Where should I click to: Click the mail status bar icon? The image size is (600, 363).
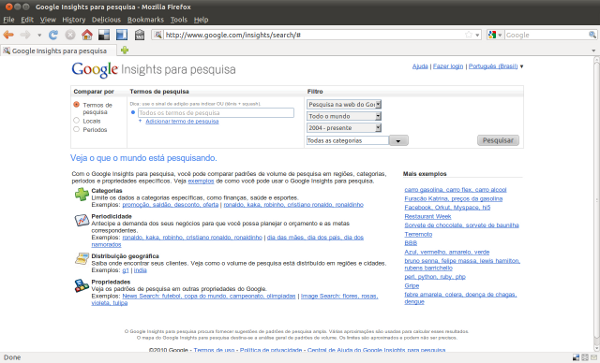point(593,357)
